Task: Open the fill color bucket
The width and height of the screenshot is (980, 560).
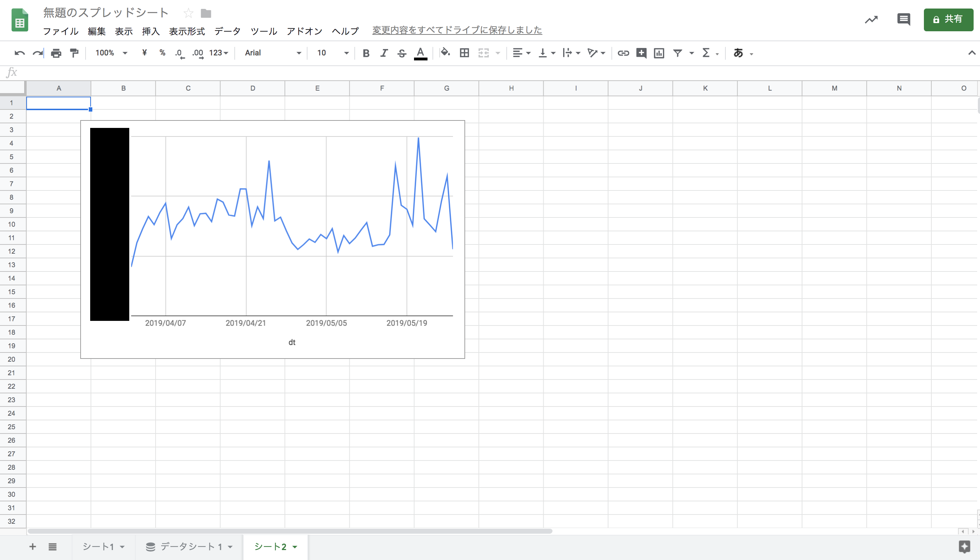Action: (445, 52)
